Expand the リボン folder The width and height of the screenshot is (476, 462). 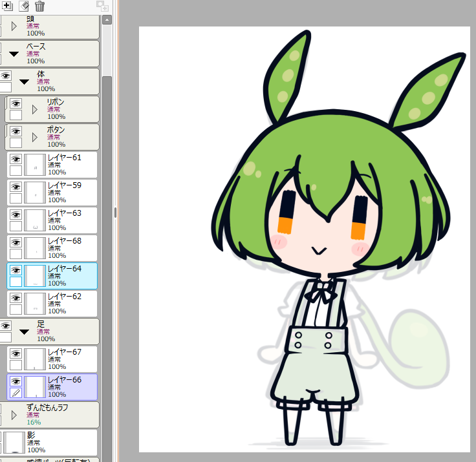click(x=35, y=109)
